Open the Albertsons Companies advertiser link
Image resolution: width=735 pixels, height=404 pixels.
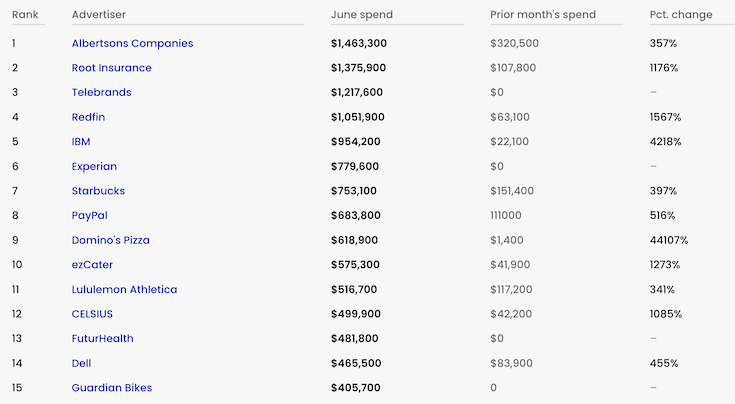[x=132, y=43]
